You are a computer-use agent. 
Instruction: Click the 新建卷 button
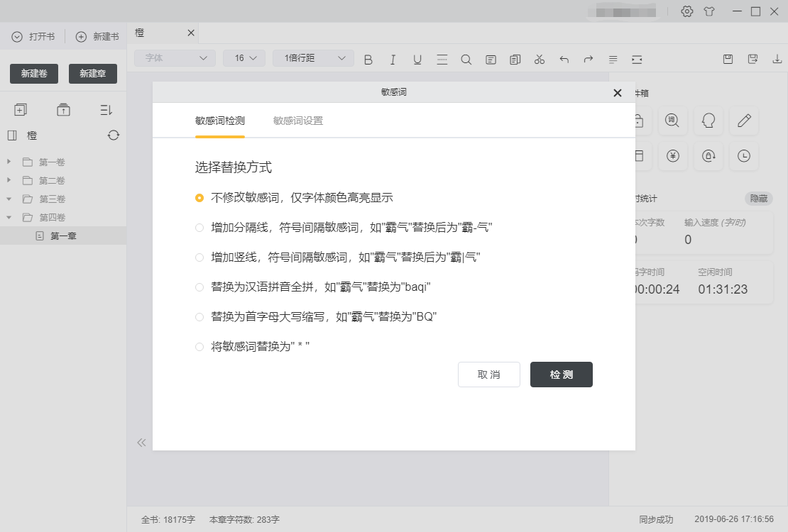point(33,73)
